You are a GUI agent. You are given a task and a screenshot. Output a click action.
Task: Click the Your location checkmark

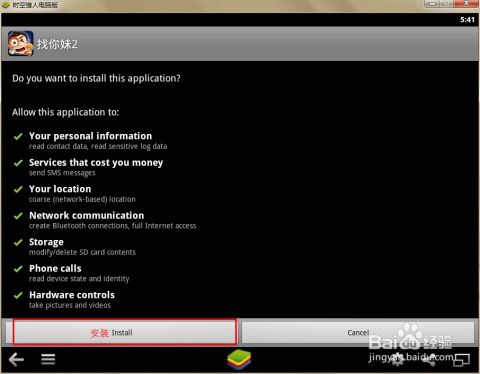click(18, 189)
